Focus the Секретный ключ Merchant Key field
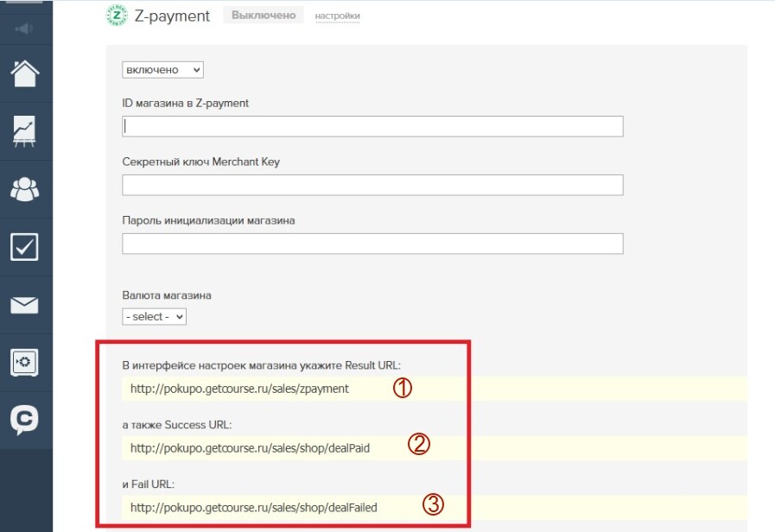The width and height of the screenshot is (775, 532). point(372,185)
